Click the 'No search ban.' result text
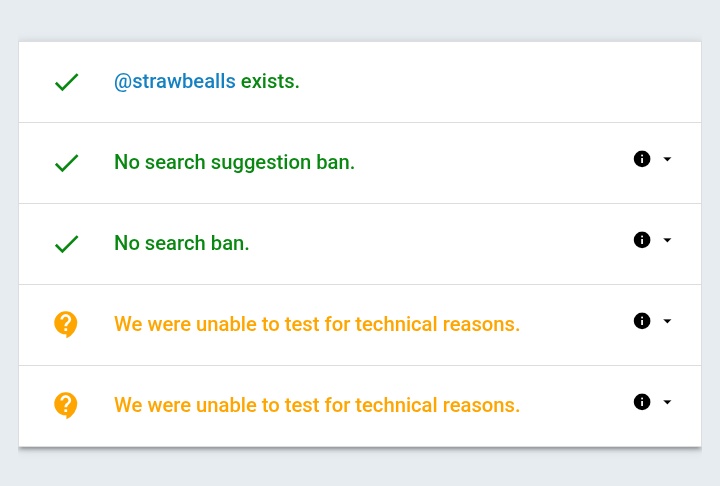720x486 pixels. 181,243
